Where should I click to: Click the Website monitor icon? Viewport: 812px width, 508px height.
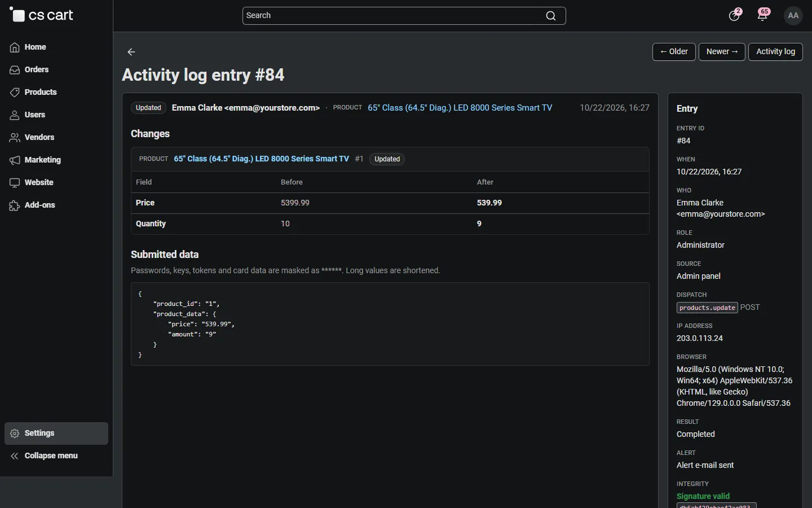[15, 183]
